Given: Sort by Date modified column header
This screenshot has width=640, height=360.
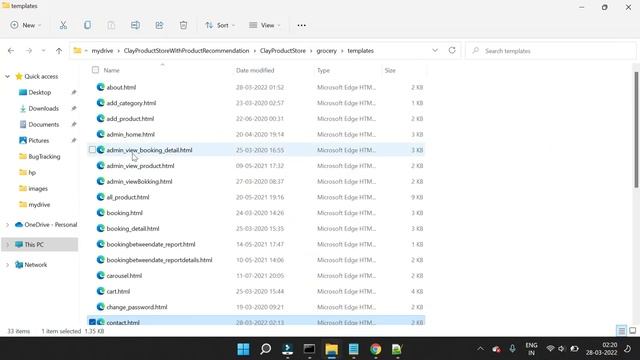Looking at the screenshot, I should click(255, 70).
